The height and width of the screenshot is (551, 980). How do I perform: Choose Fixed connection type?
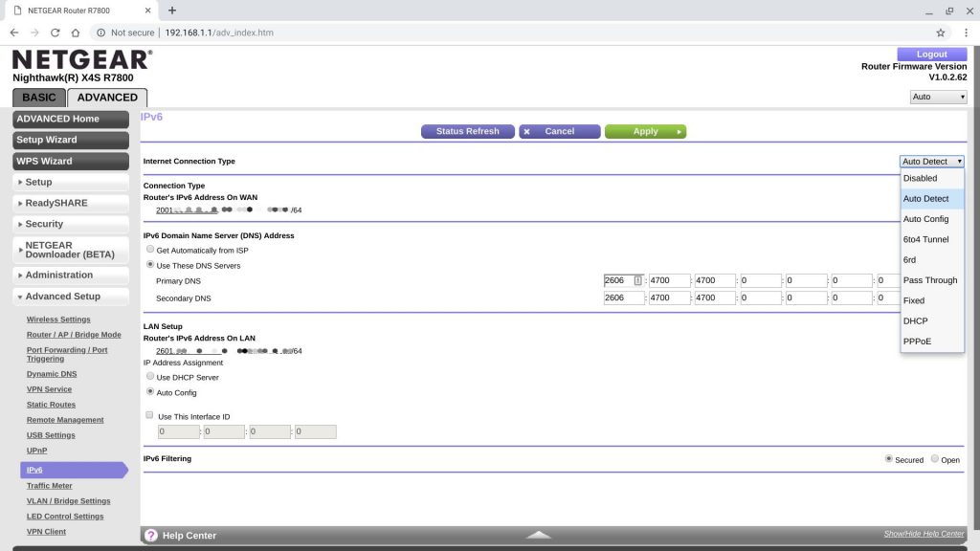(932, 300)
